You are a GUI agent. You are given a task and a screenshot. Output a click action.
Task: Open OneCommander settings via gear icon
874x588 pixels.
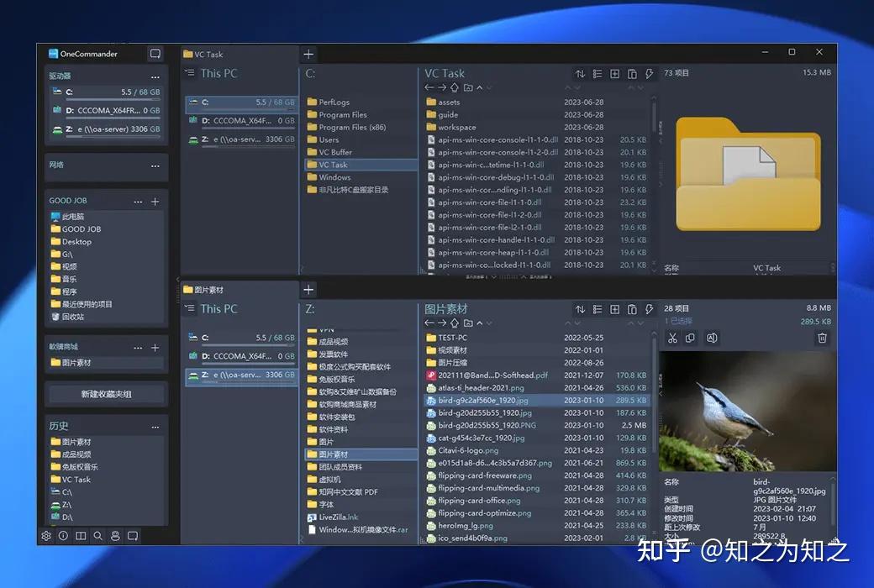(46, 535)
